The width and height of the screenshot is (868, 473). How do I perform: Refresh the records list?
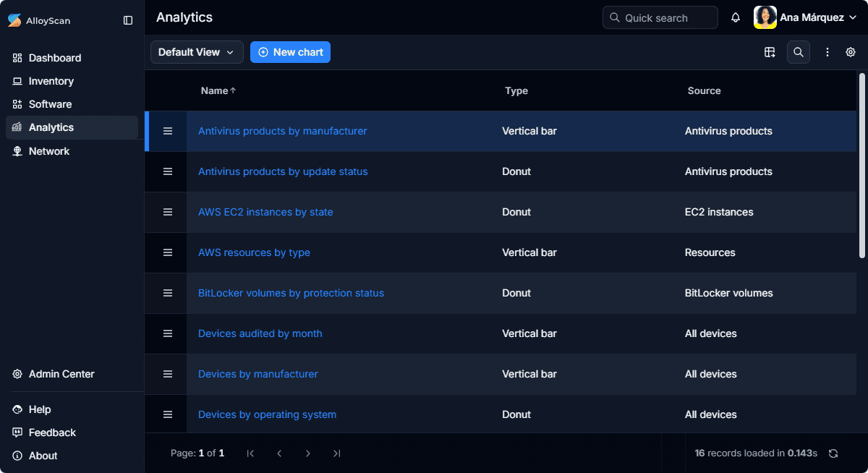pos(833,453)
